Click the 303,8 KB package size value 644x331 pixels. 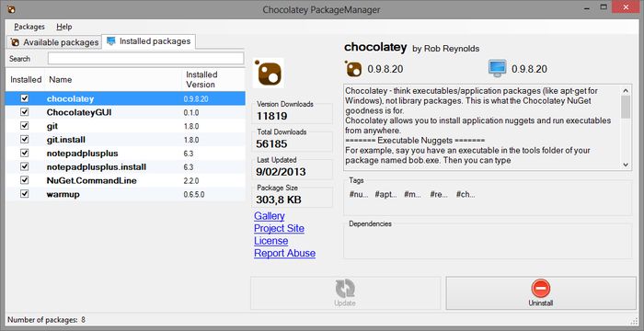[x=279, y=200]
